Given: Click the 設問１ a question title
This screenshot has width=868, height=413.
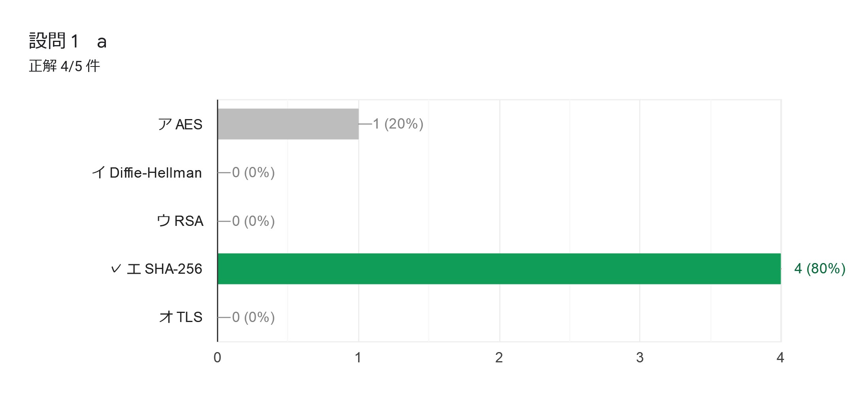Looking at the screenshot, I should 68,41.
